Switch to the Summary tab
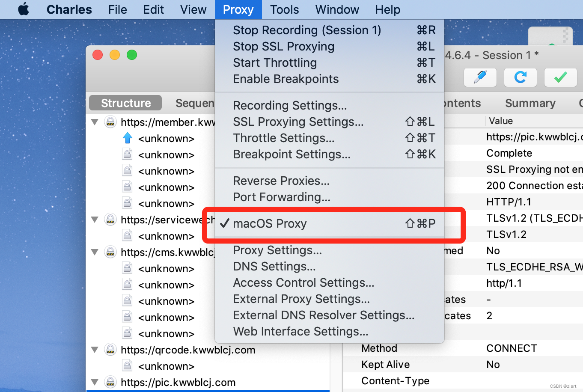583x392 pixels. pos(530,103)
